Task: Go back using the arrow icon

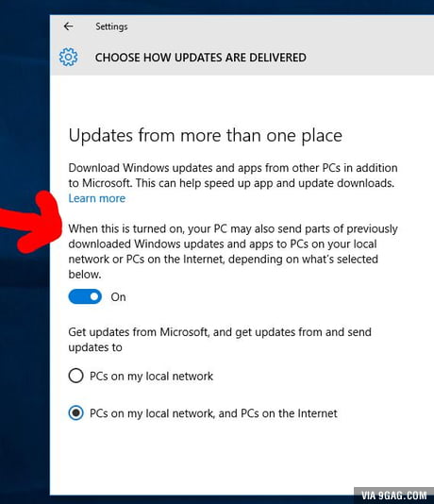Action: (68, 26)
